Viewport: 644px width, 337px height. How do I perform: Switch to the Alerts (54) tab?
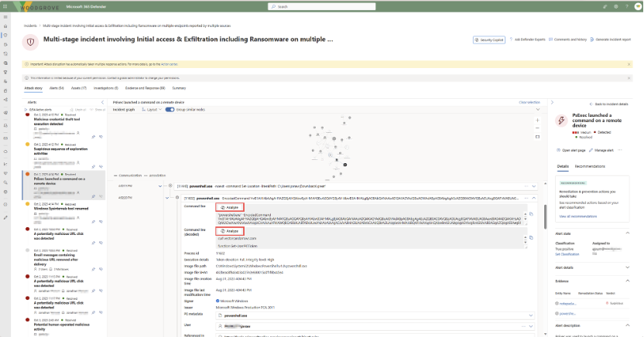click(x=57, y=88)
